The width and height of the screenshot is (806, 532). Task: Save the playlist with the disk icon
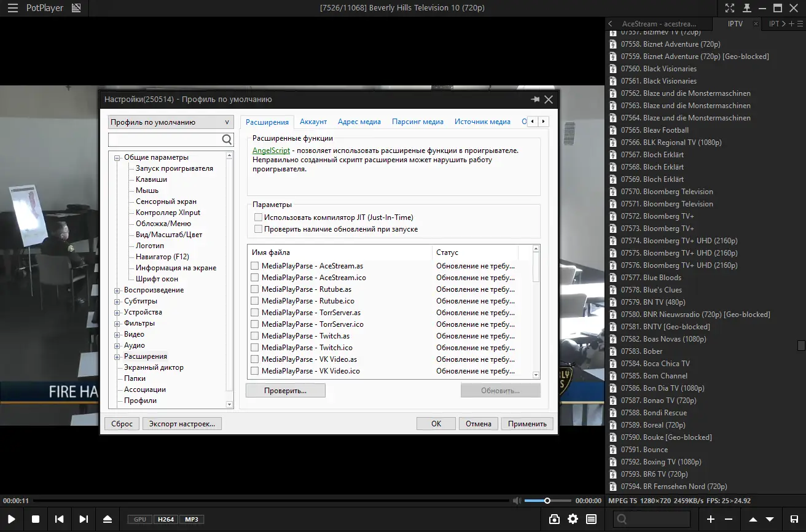pyautogui.click(x=794, y=519)
